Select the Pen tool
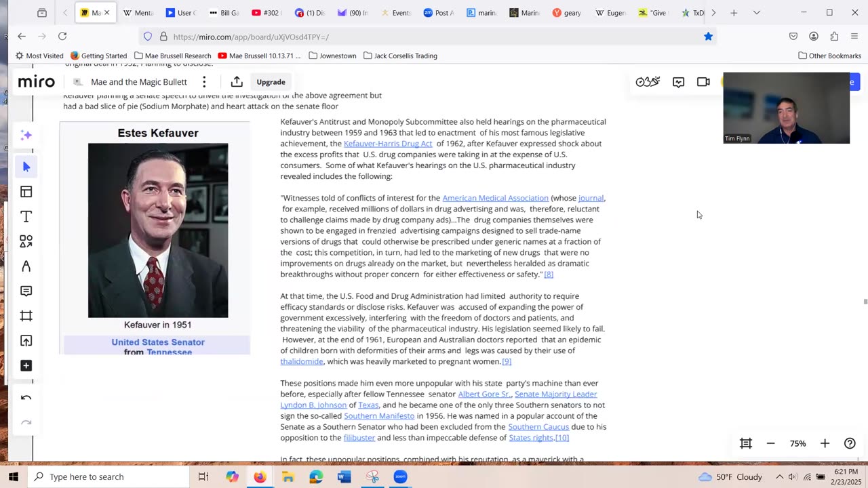Viewport: 868px width, 488px height. 26,266
